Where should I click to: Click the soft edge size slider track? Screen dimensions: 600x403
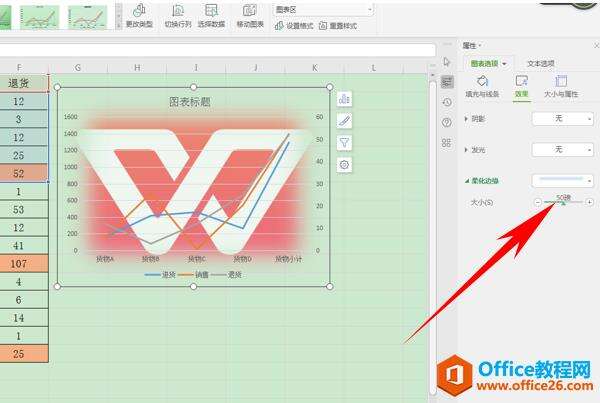pyautogui.click(x=563, y=202)
